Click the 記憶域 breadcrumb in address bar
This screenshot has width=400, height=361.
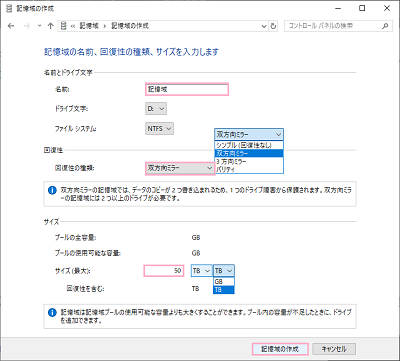(89, 26)
